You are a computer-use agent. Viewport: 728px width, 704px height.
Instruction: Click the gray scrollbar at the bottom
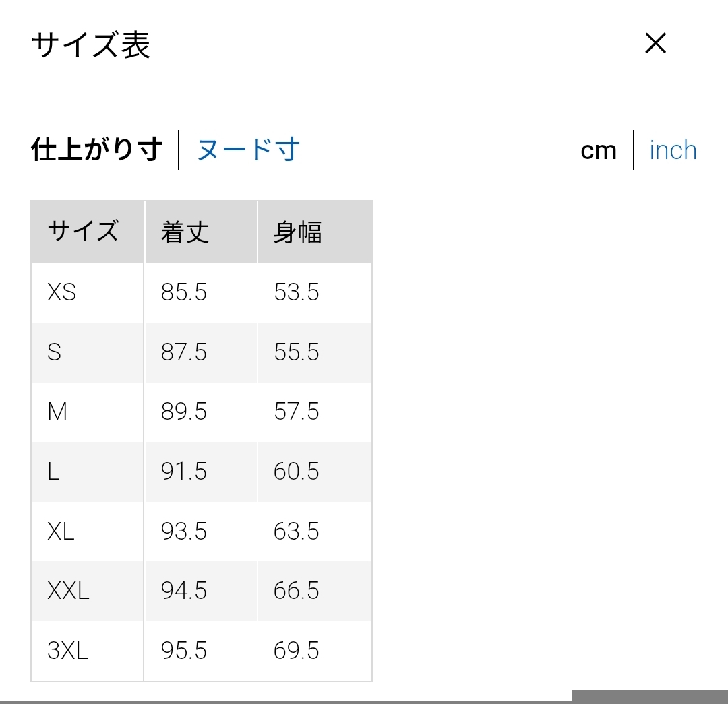pos(649,696)
